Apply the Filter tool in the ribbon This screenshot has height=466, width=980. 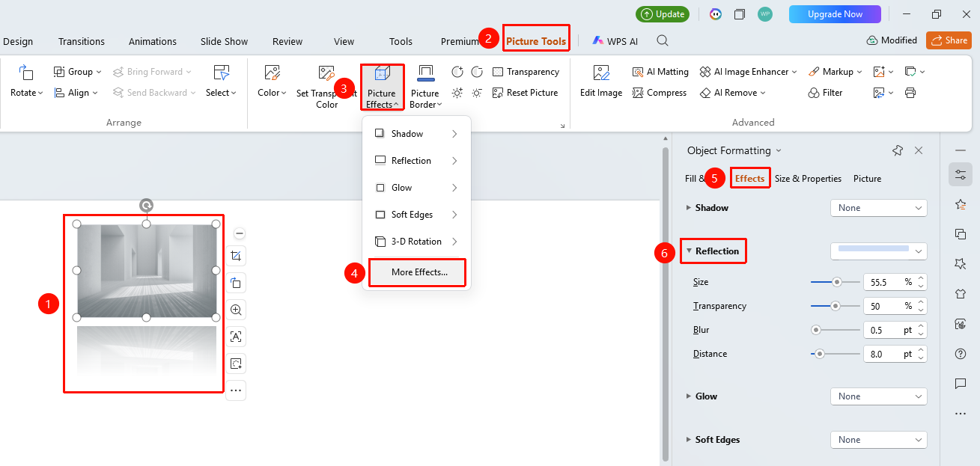coord(825,93)
